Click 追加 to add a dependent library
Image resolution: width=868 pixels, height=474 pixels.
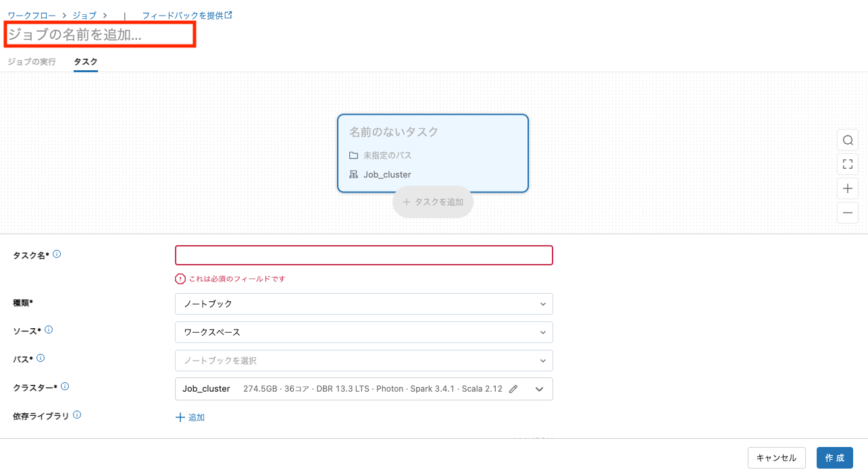click(190, 417)
